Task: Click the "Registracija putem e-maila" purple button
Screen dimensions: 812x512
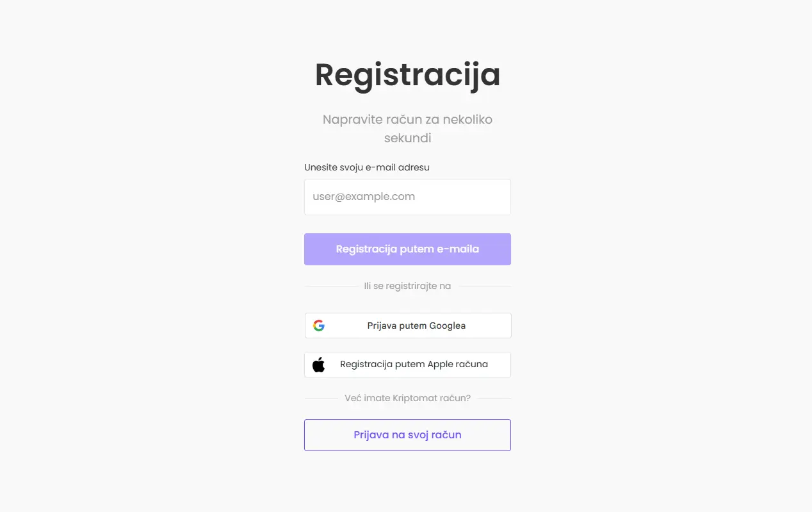Action: (x=407, y=249)
